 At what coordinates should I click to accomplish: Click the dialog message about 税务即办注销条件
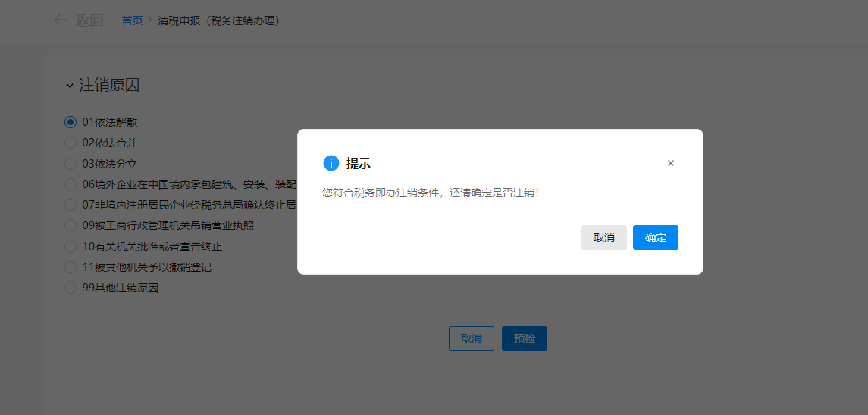click(x=431, y=193)
